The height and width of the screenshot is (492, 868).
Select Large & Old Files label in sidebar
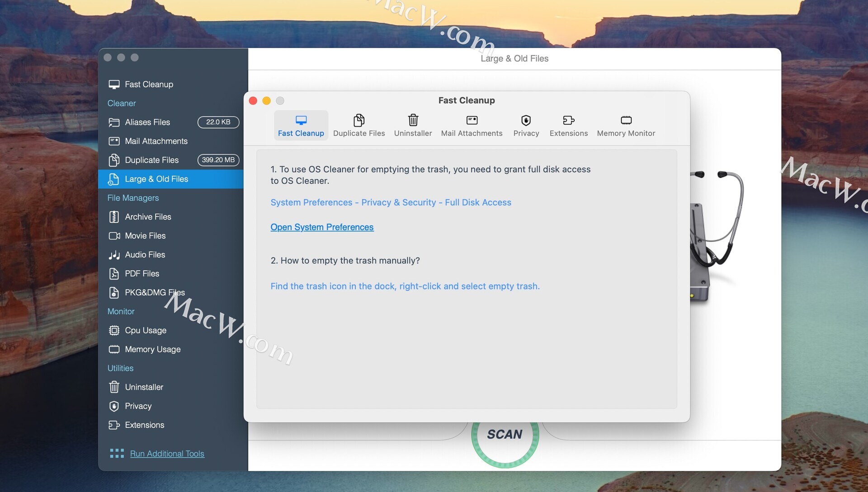click(156, 179)
